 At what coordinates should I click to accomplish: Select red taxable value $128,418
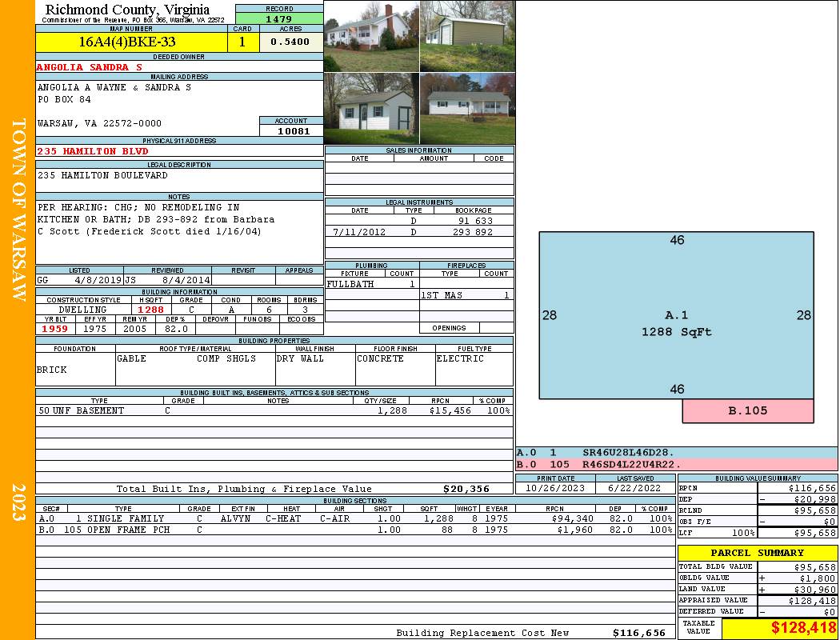click(x=803, y=628)
